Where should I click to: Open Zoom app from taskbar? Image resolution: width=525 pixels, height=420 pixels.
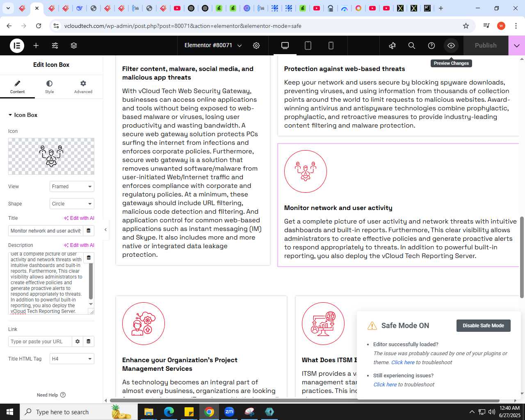click(x=229, y=412)
